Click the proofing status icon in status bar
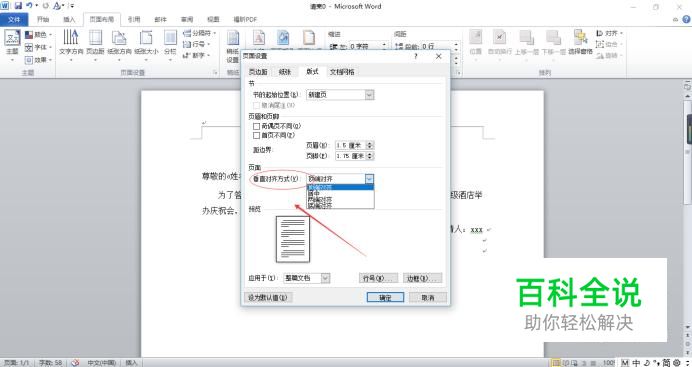The width and height of the screenshot is (692, 367). (75, 363)
